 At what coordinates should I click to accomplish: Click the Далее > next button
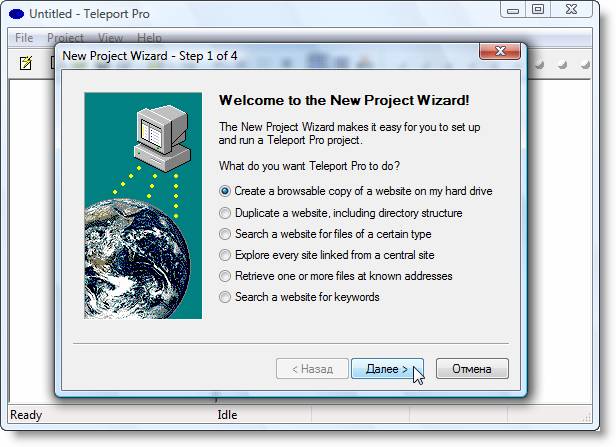(387, 369)
